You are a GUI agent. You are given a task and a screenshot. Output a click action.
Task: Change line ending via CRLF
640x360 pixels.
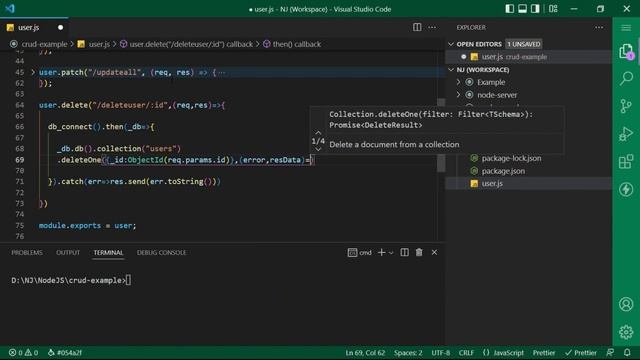(466, 352)
